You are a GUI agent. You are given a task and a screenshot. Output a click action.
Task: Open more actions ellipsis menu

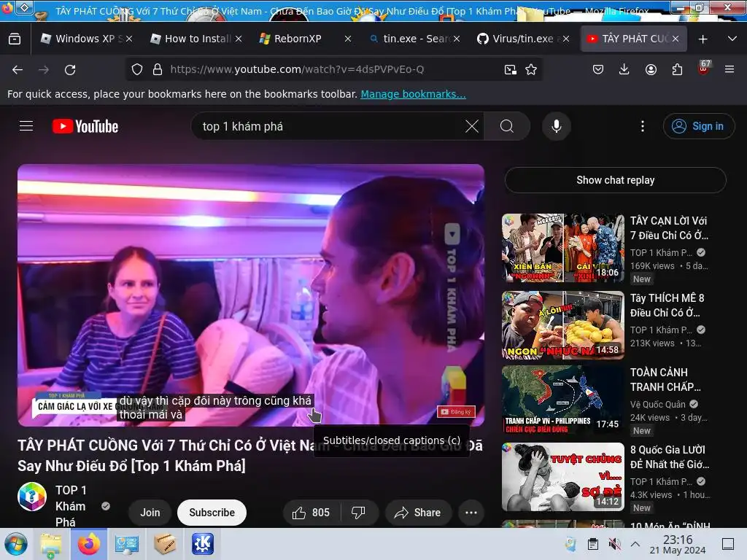[471, 513]
